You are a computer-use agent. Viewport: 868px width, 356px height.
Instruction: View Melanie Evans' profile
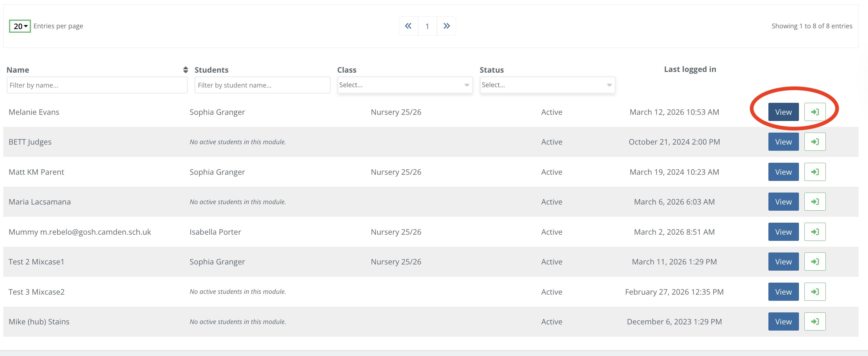point(783,112)
